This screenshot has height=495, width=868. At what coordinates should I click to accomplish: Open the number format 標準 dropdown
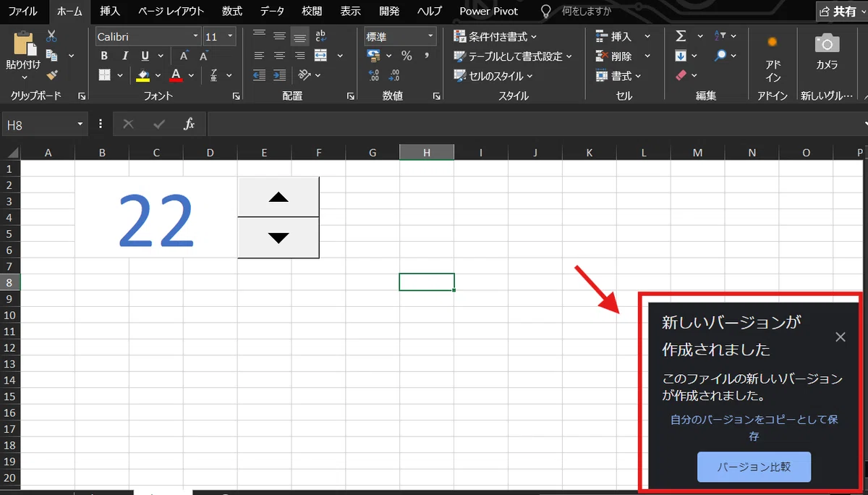(431, 36)
